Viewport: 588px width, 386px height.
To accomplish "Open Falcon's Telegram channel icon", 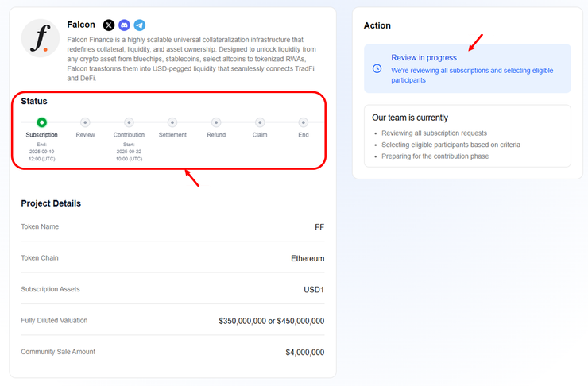I will (x=140, y=25).
